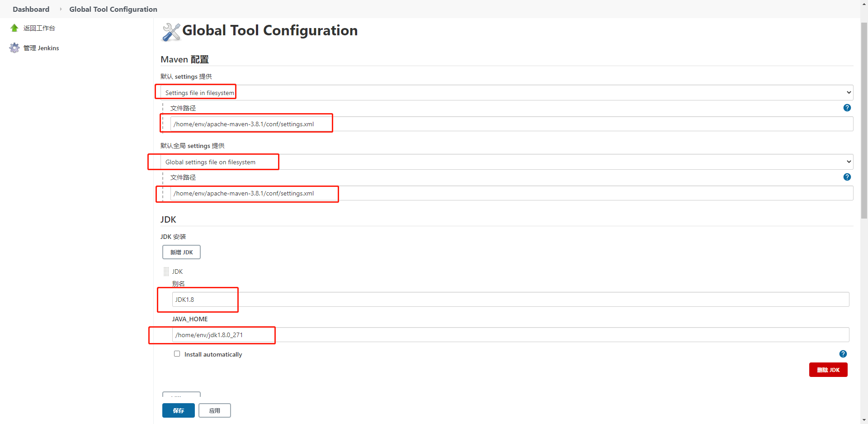Enable the Install automatically checkbox
The width and height of the screenshot is (868, 424).
(x=177, y=353)
